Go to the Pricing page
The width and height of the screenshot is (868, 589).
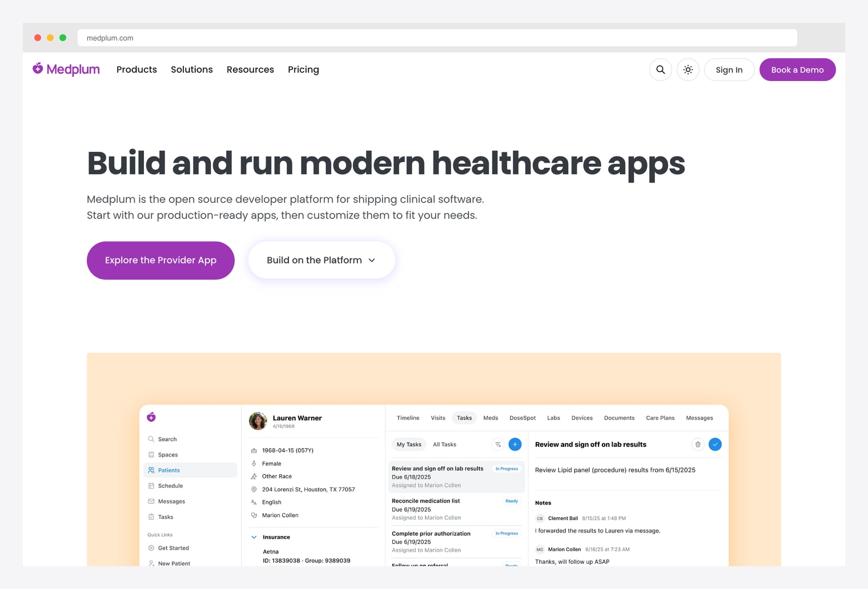(303, 70)
